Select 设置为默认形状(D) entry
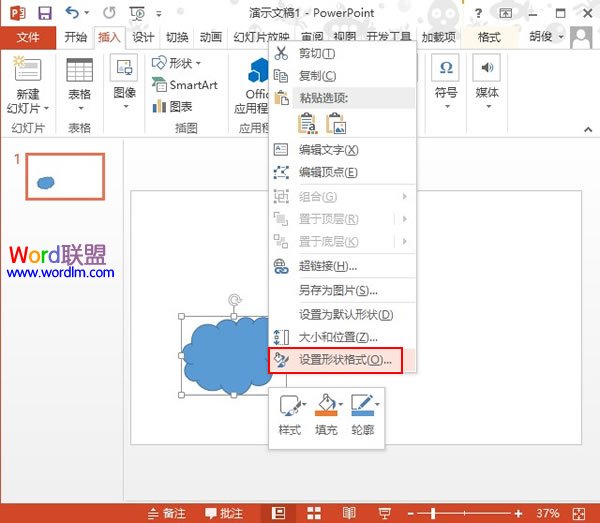The image size is (600, 523). [x=342, y=315]
